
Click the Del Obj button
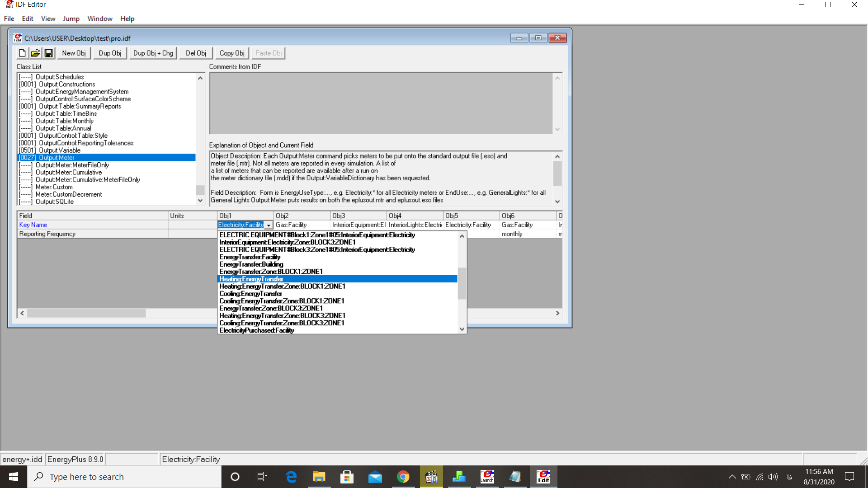pos(196,53)
